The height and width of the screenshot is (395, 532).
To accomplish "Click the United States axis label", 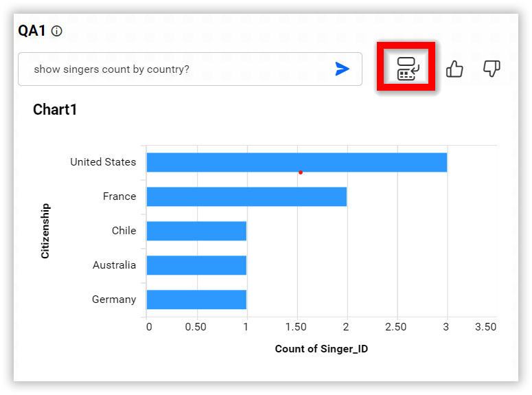I will (x=103, y=162).
